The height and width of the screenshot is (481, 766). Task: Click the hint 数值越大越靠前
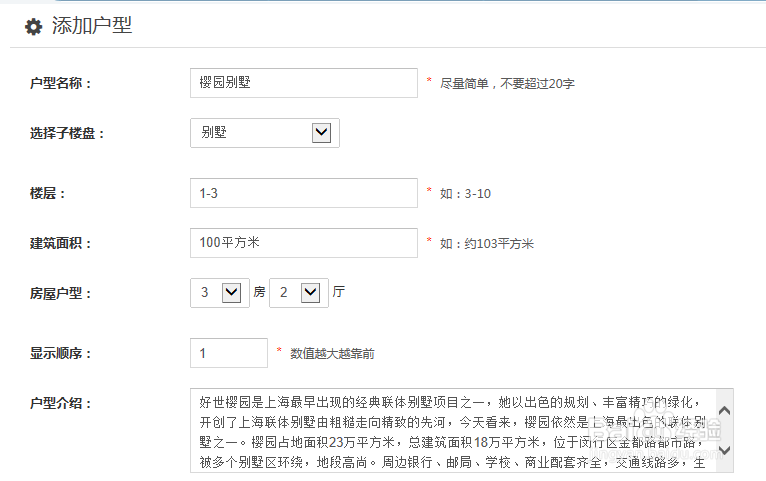(332, 354)
